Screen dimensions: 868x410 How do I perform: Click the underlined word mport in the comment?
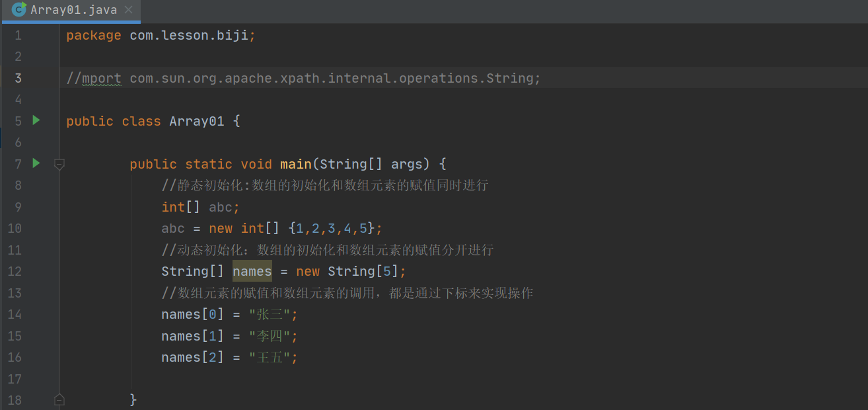(102, 78)
